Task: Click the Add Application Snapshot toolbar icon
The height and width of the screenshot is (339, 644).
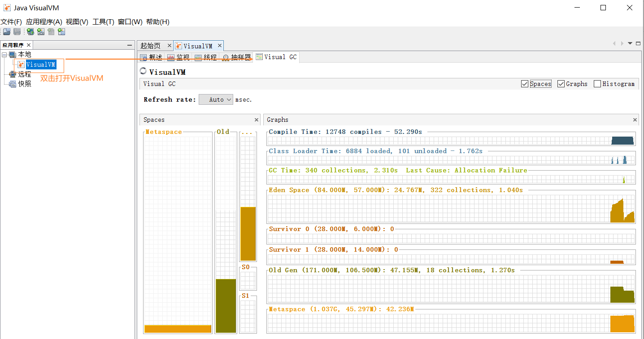Action: pos(61,32)
